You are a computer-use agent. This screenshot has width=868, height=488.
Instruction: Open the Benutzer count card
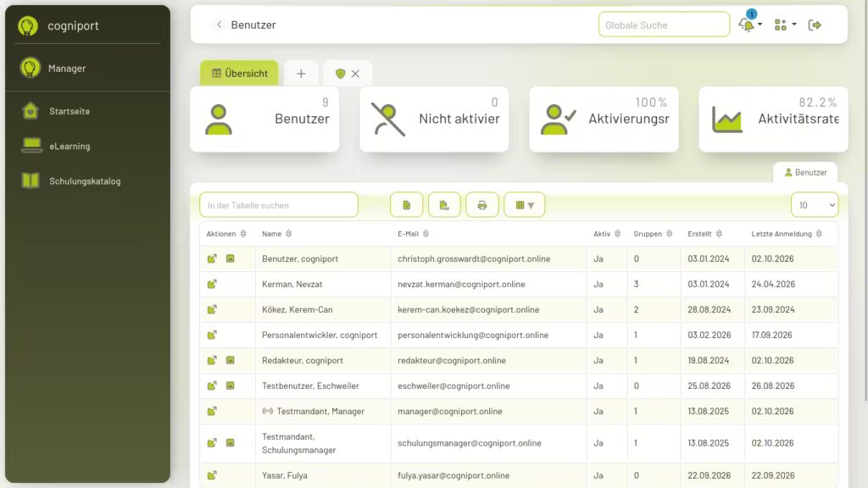(x=264, y=119)
